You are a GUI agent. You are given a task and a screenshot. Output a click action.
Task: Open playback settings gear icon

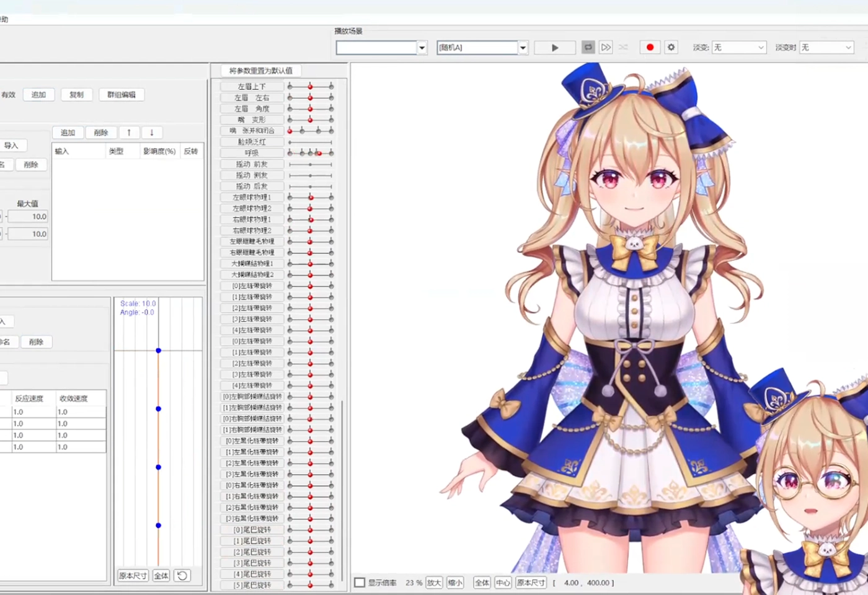click(x=671, y=47)
